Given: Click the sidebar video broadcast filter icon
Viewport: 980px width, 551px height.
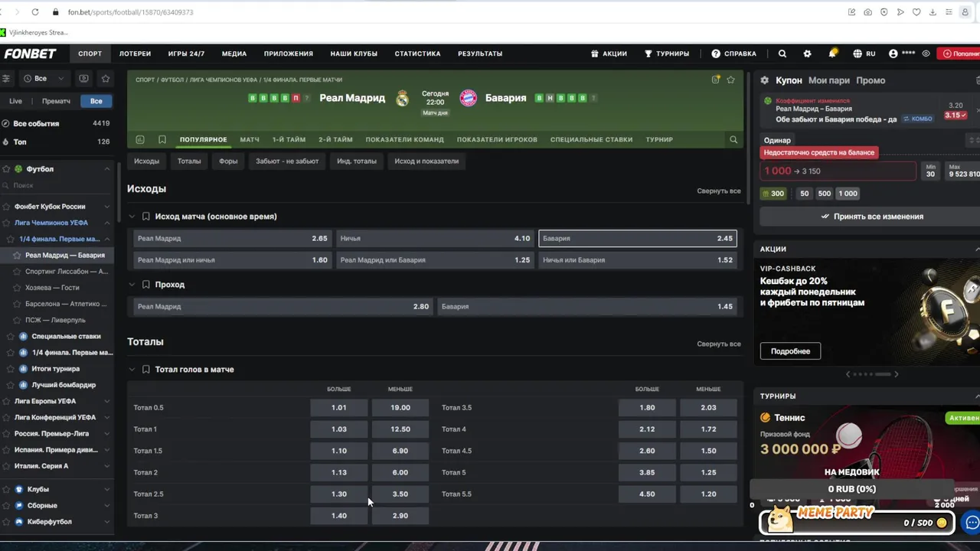Looking at the screenshot, I should (83, 78).
